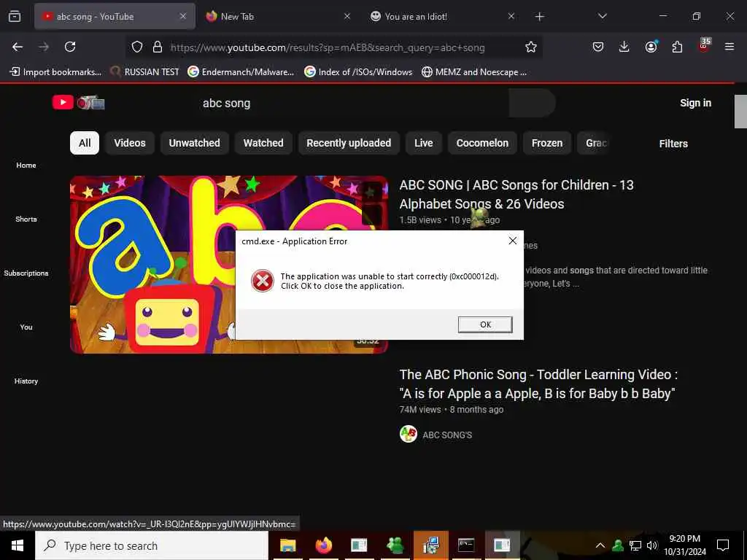Bookmark this page with the star icon
The width and height of the screenshot is (747, 560).
[x=531, y=47]
